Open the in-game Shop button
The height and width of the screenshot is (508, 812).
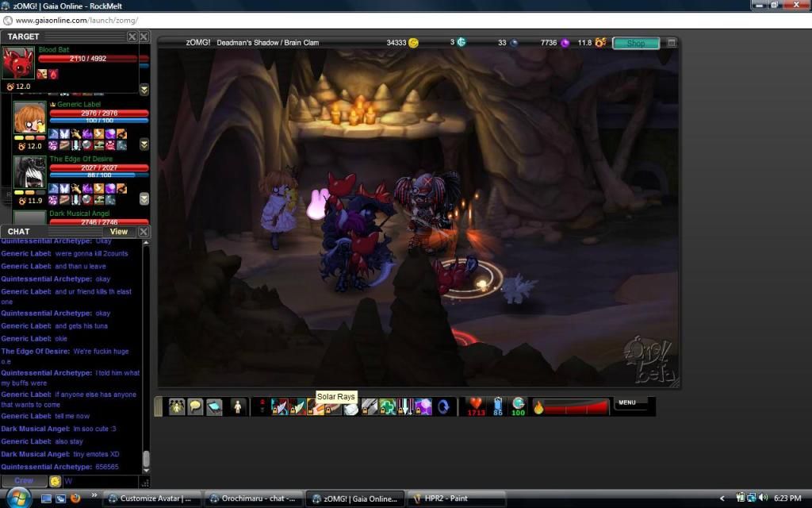point(636,43)
